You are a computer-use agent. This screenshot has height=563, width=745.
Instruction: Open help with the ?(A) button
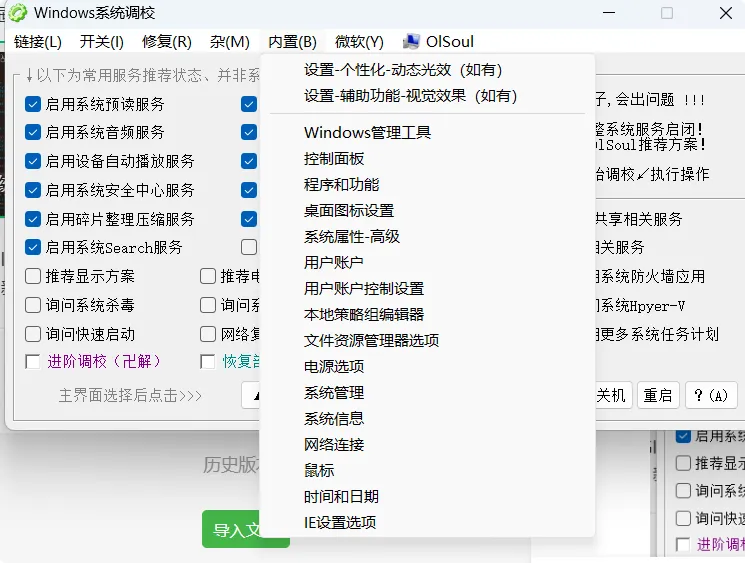(711, 395)
